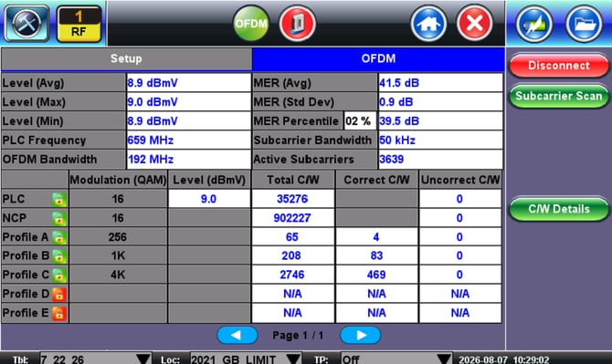Click Profile B correct codewords 83
The height and width of the screenshot is (364, 612).
376,255
